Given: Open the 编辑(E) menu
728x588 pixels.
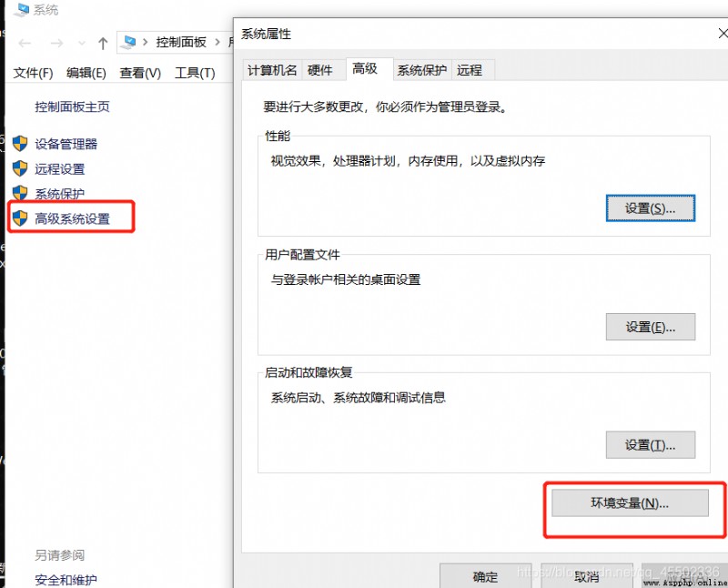Looking at the screenshot, I should coord(86,73).
